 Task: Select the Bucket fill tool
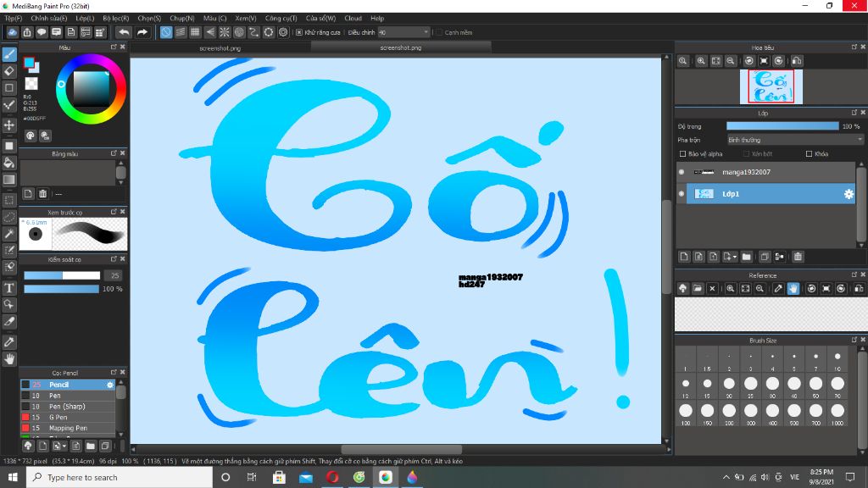(8, 163)
